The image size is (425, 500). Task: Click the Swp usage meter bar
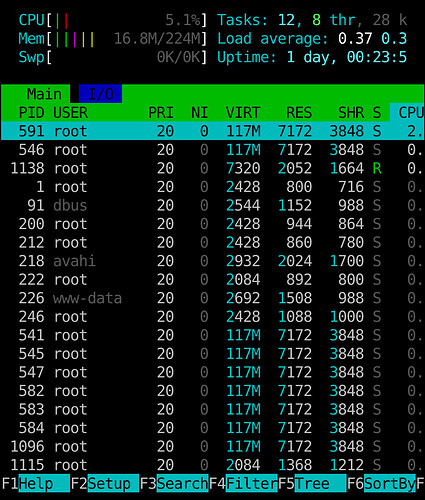113,57
